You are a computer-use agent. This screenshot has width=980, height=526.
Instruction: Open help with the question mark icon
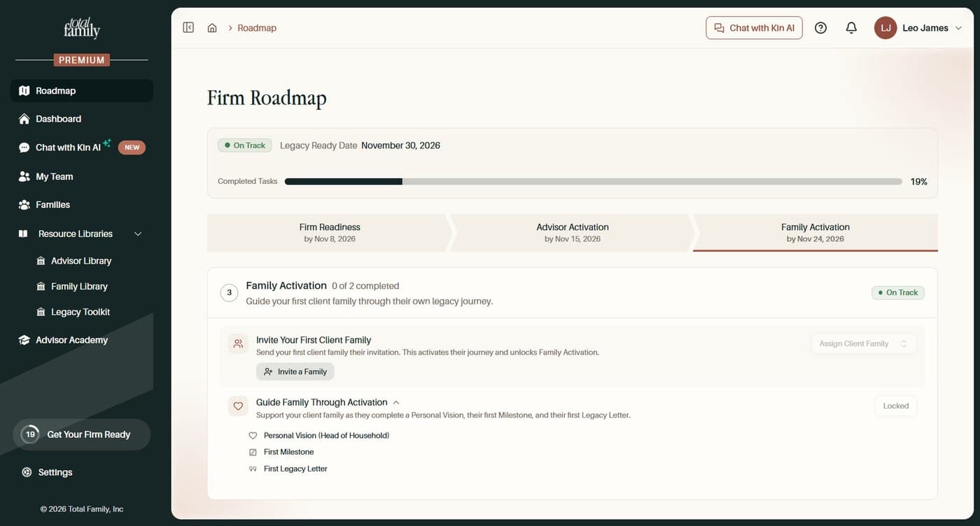click(821, 28)
